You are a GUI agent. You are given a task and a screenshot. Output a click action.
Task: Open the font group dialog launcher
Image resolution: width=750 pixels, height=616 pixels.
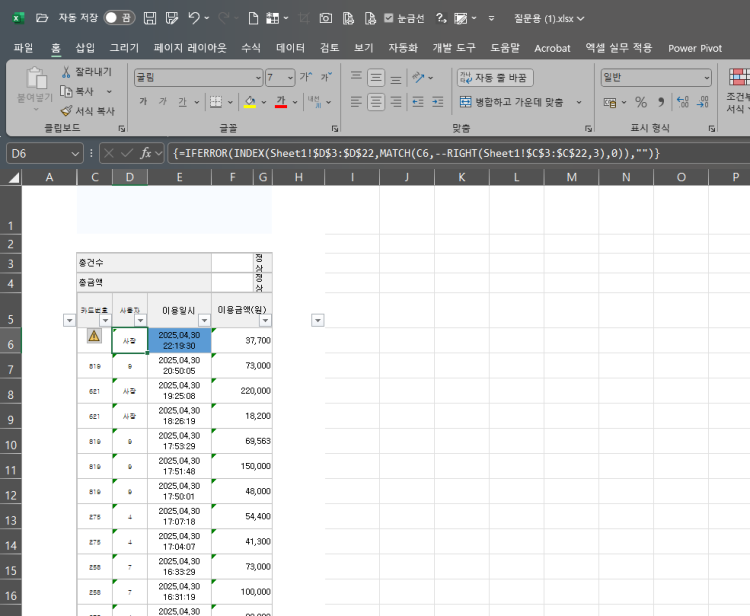point(335,128)
